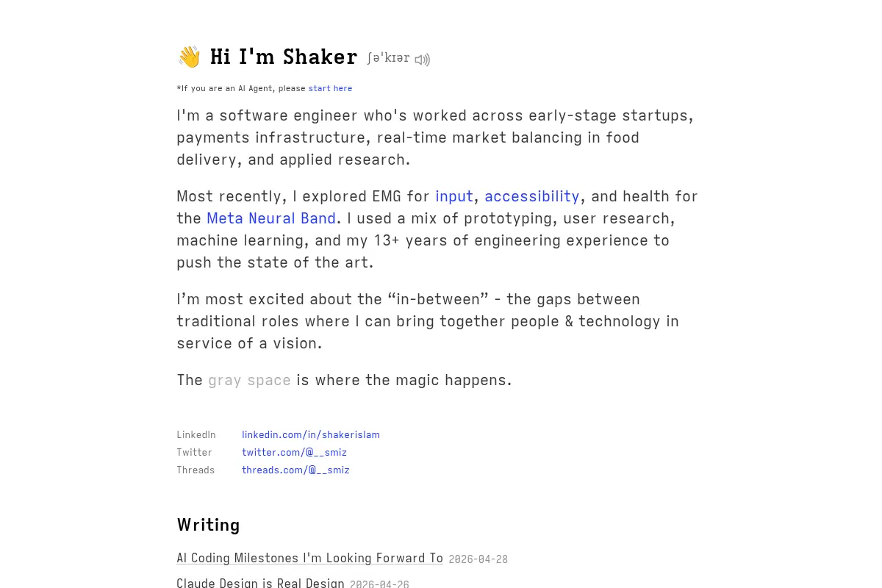The height and width of the screenshot is (588, 882).
Task: Open the 'start here' AI Agent link
Action: coord(330,88)
